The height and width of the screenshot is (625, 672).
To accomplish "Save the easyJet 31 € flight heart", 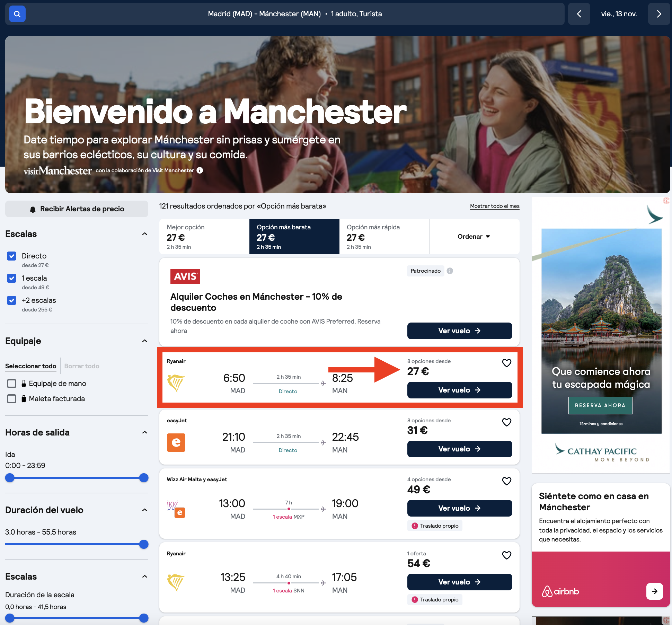I will (x=506, y=422).
